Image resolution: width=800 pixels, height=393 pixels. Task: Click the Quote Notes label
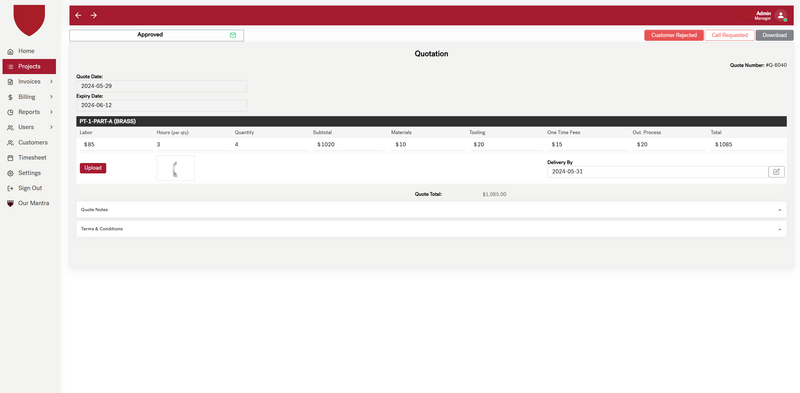coord(94,210)
